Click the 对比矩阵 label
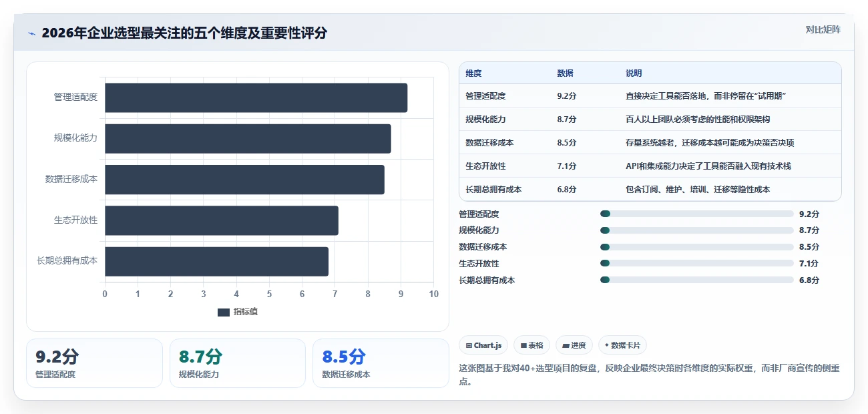The width and height of the screenshot is (868, 414). pos(823,29)
